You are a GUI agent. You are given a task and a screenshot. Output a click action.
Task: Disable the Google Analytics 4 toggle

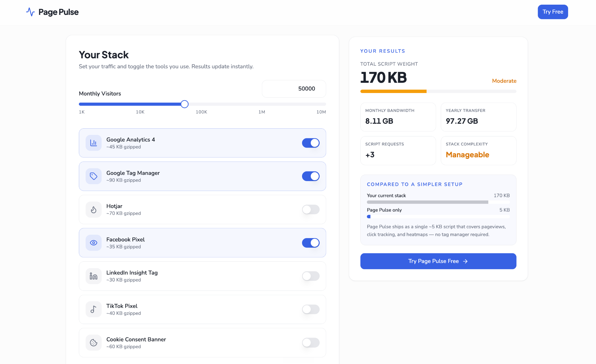point(311,143)
